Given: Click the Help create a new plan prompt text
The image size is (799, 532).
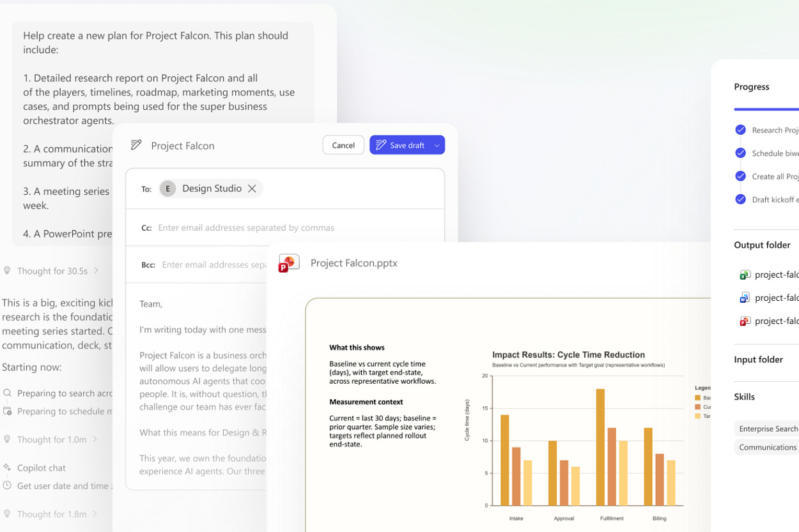Looking at the screenshot, I should [155, 42].
